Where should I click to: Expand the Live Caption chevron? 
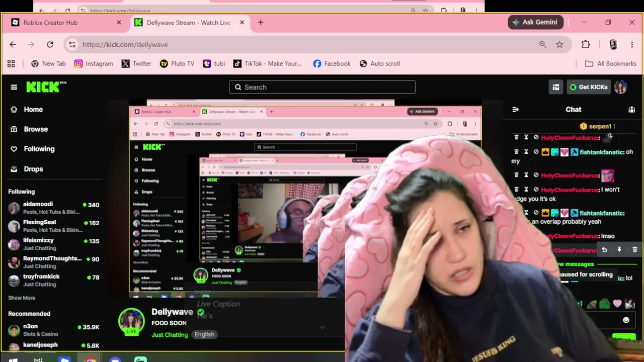[322, 327]
